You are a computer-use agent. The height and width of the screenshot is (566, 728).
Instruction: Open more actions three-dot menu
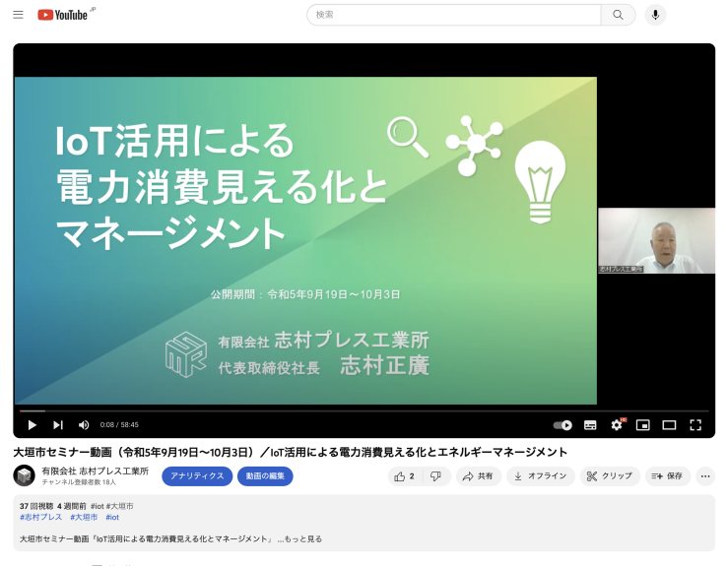click(x=705, y=476)
